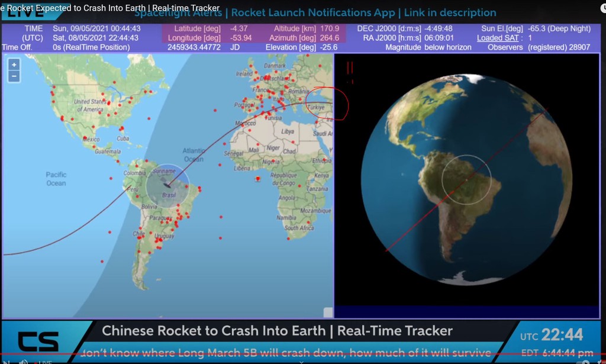Click the CS channel logo
The height and width of the screenshot is (364, 606).
pos(38,341)
